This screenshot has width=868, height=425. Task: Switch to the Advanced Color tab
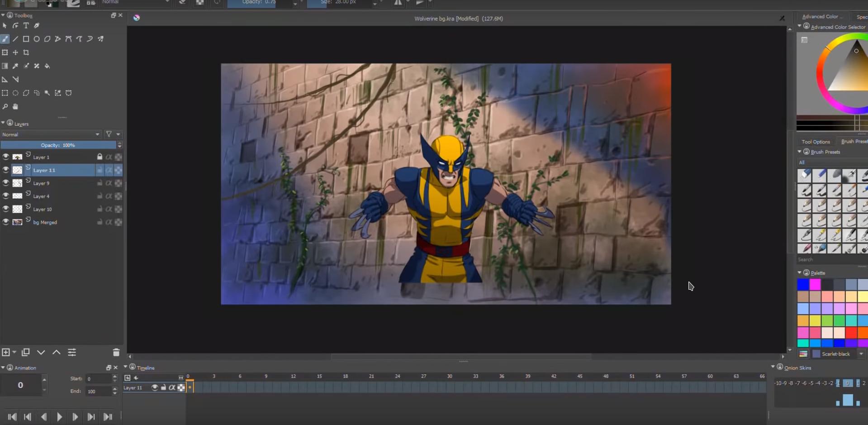point(822,17)
